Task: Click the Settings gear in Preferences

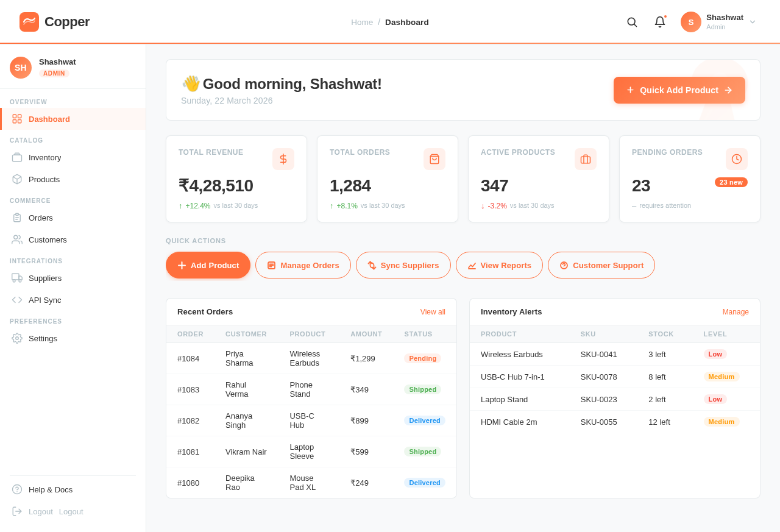Action: (16, 338)
